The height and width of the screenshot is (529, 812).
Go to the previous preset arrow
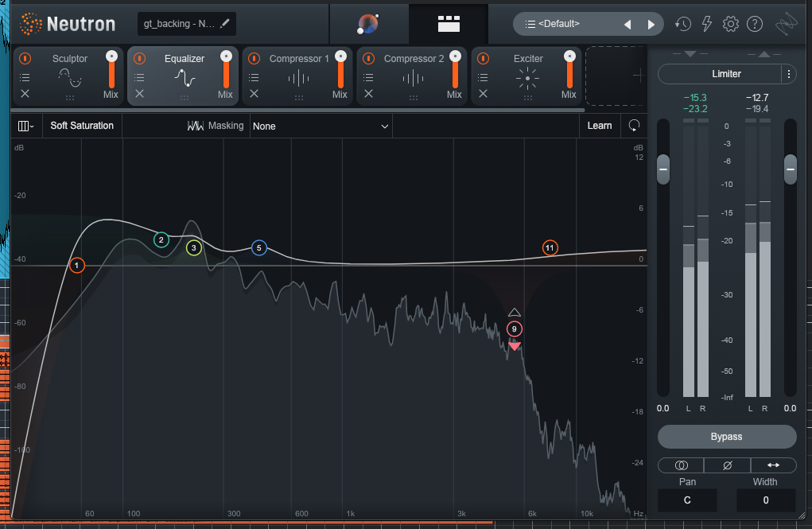(x=627, y=25)
